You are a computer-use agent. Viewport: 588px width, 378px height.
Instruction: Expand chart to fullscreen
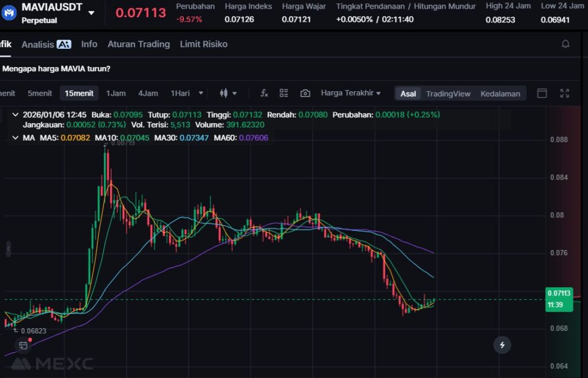pos(564,93)
